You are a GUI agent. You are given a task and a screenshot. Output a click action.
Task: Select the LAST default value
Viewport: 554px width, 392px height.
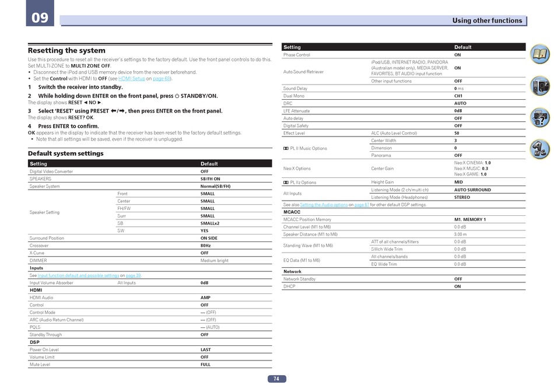(206, 349)
